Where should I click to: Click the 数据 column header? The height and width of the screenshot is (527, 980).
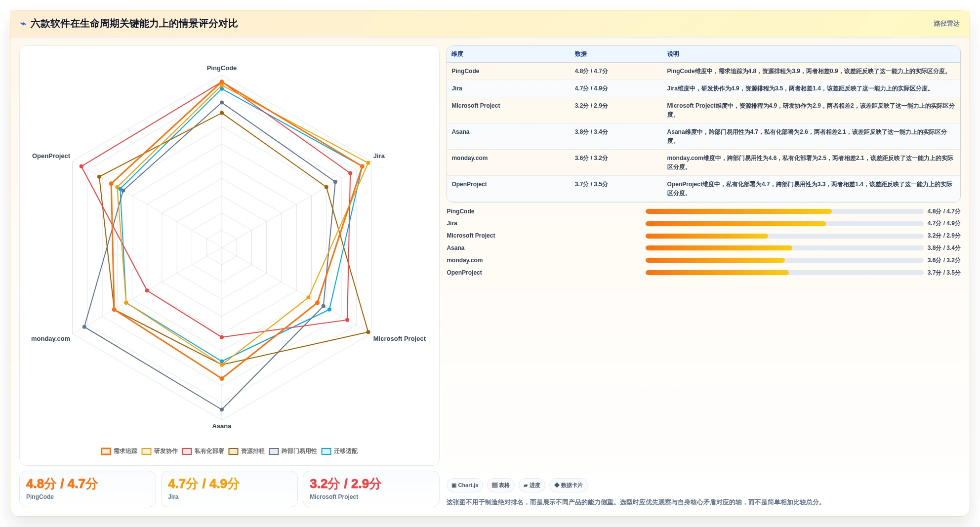point(580,54)
